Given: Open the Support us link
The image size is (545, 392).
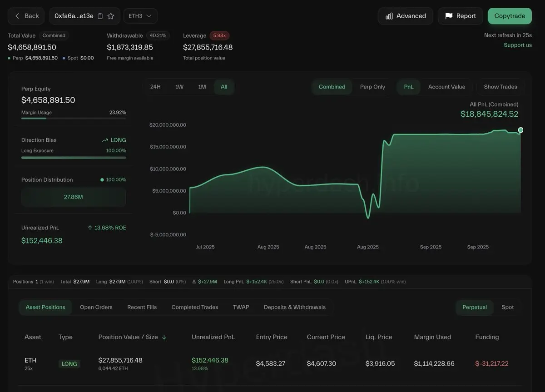Looking at the screenshot, I should [x=518, y=45].
